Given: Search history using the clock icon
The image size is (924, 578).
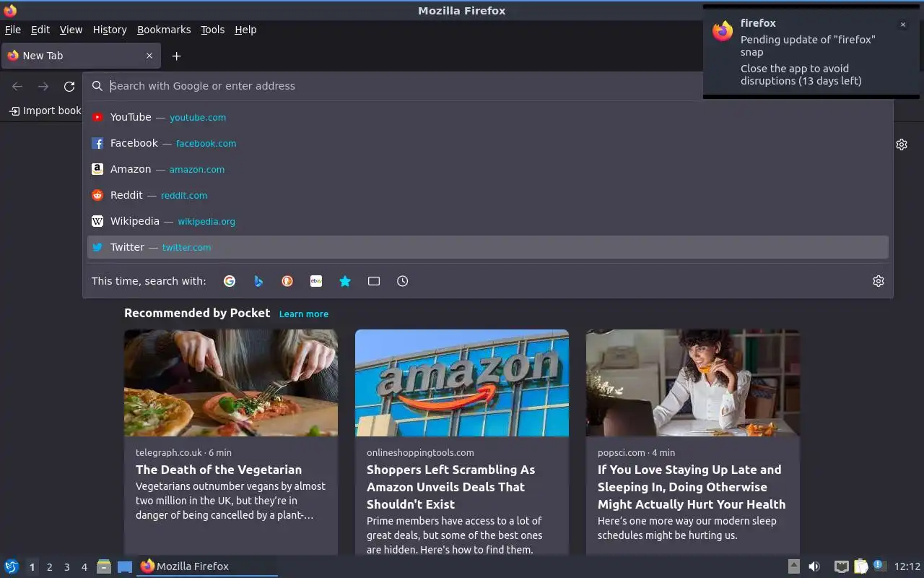Looking at the screenshot, I should click(x=403, y=281).
